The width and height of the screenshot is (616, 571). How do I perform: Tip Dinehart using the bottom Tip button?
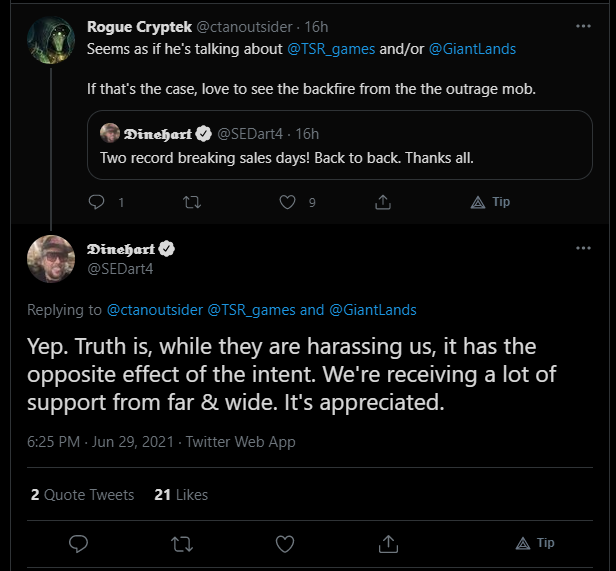(x=535, y=543)
